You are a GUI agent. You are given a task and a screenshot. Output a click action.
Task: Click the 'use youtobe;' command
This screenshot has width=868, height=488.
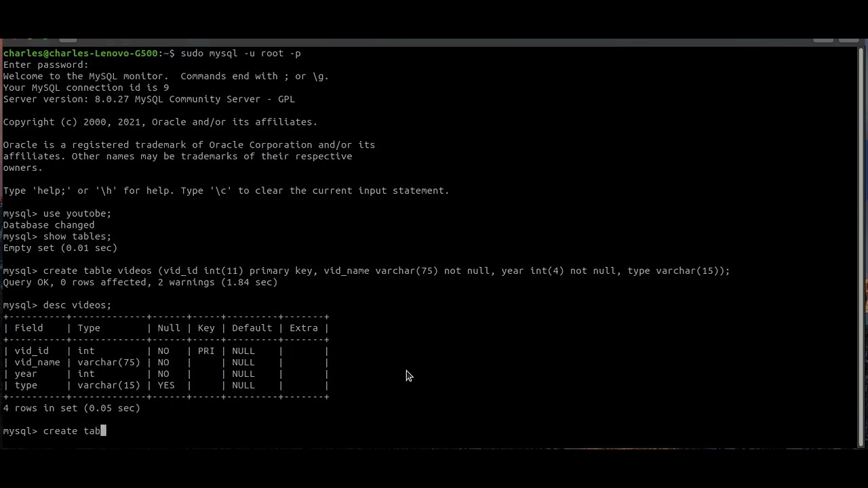[77, 213]
